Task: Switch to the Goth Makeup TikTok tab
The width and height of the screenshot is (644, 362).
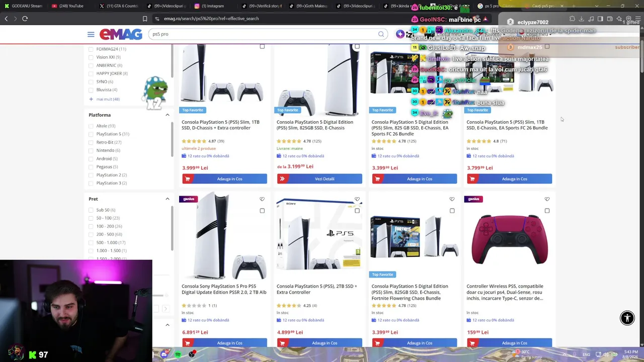Action: [x=308, y=6]
